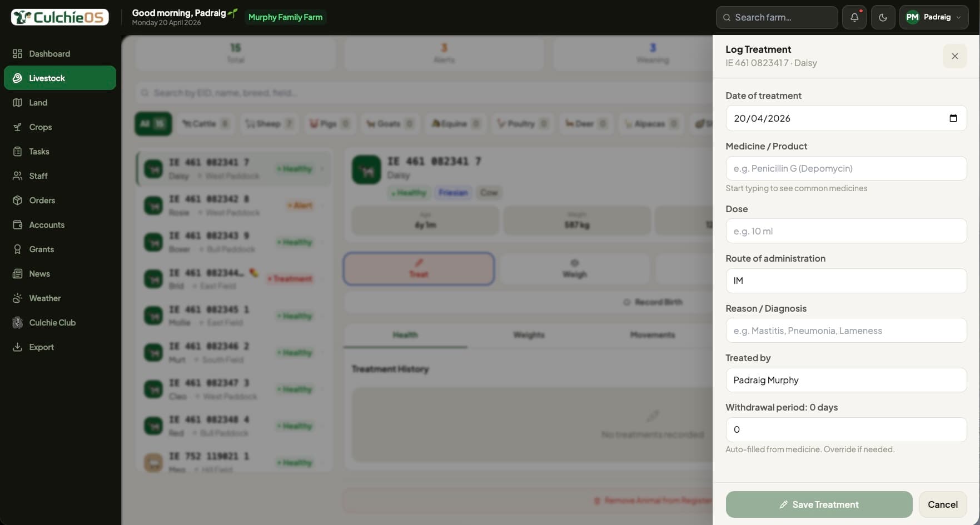Toggle dark mode with moon icon
This screenshot has height=525, width=980.
click(x=883, y=17)
